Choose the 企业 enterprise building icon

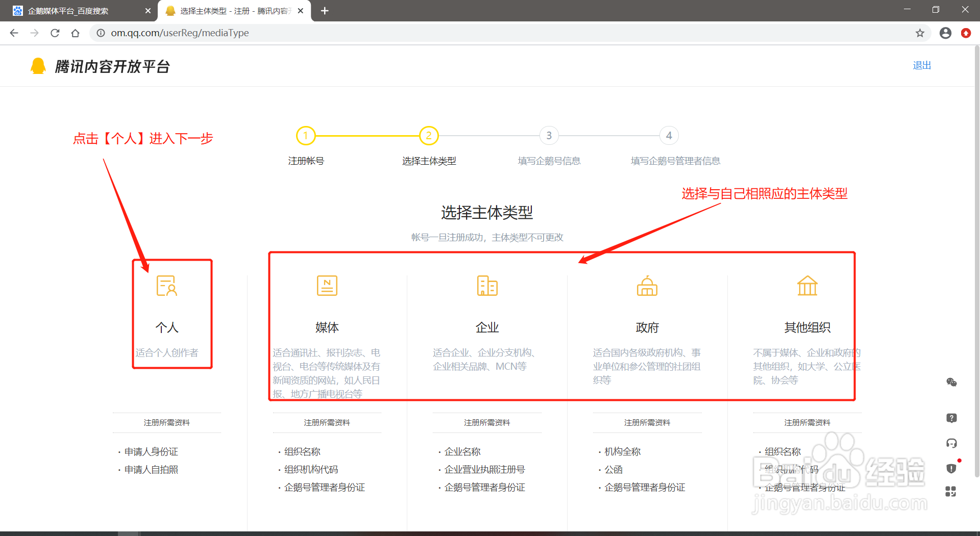pos(487,286)
